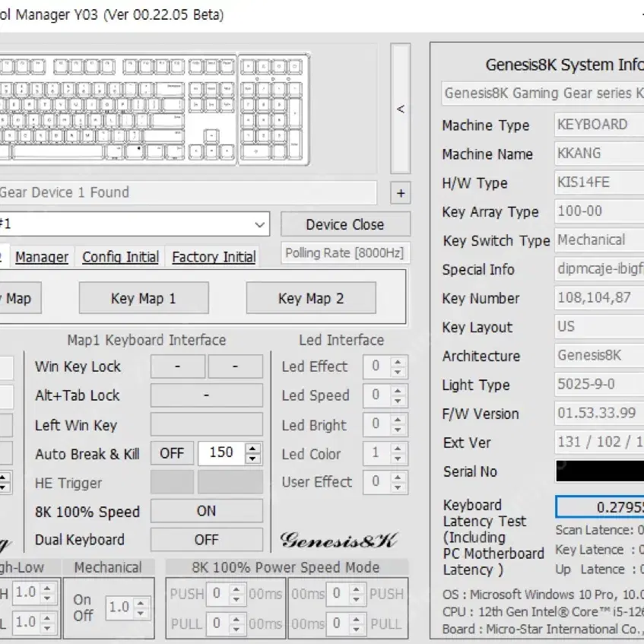Screen dimensions: 644x644
Task: Decrease the Auto Break & Kill value
Action: [253, 458]
